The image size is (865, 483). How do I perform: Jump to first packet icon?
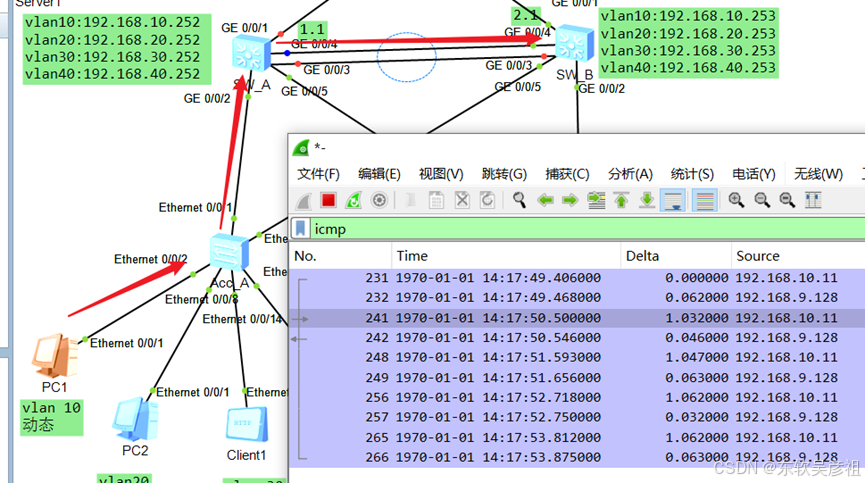(x=621, y=200)
